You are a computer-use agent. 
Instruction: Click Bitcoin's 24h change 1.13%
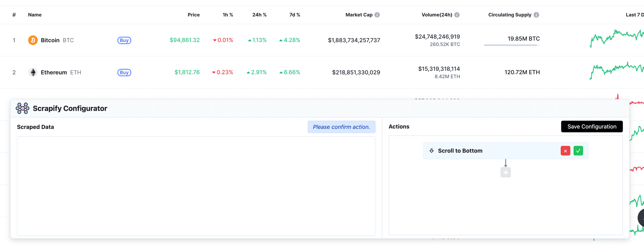[257, 40]
